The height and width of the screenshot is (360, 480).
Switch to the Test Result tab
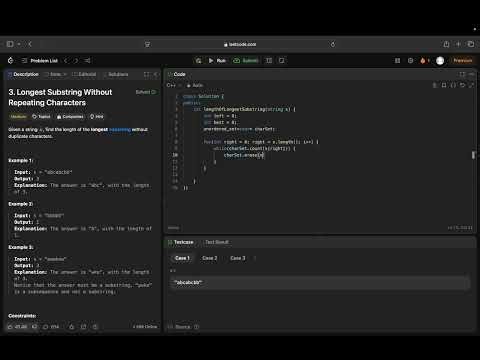tap(217, 242)
